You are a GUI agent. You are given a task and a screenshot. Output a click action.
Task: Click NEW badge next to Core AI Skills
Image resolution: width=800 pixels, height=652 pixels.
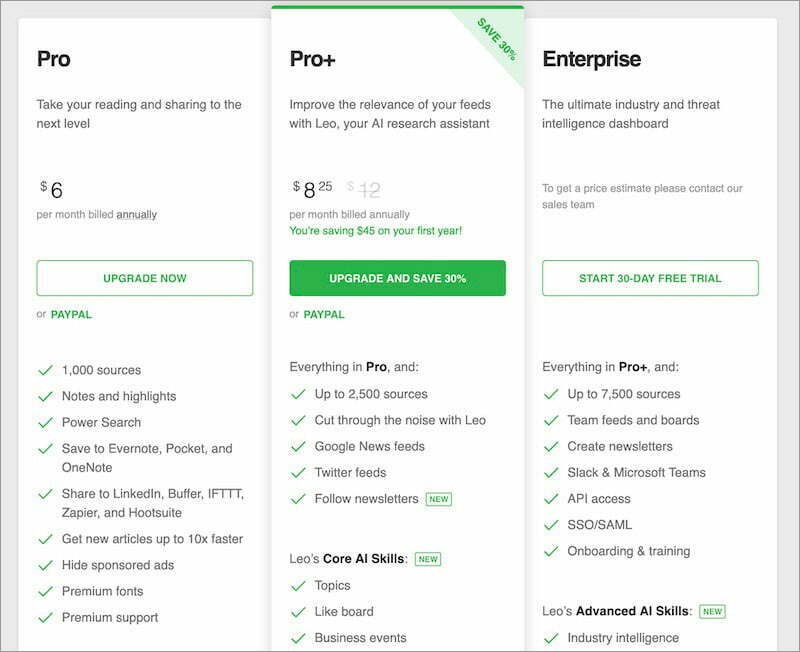point(428,559)
